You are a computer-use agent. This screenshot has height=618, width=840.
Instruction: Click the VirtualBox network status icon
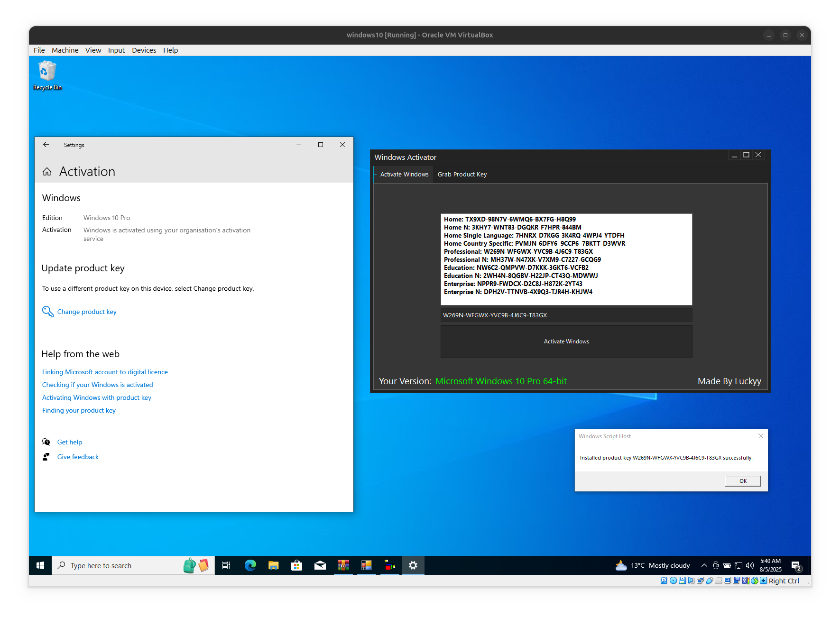pyautogui.click(x=700, y=580)
